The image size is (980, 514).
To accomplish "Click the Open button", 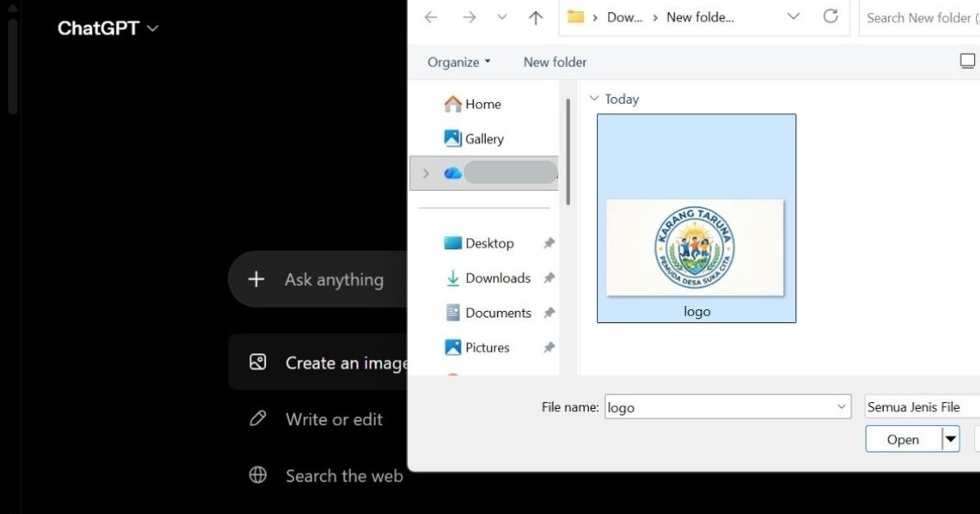I will tap(903, 439).
